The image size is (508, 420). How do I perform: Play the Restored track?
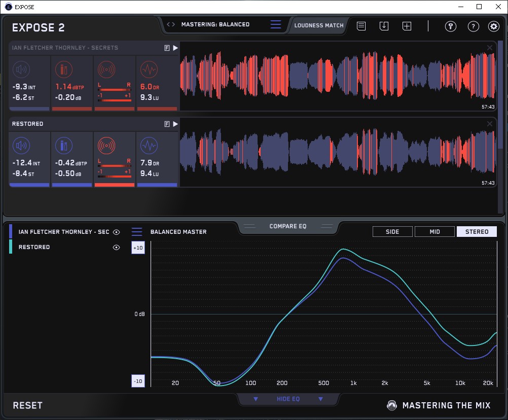pos(175,124)
